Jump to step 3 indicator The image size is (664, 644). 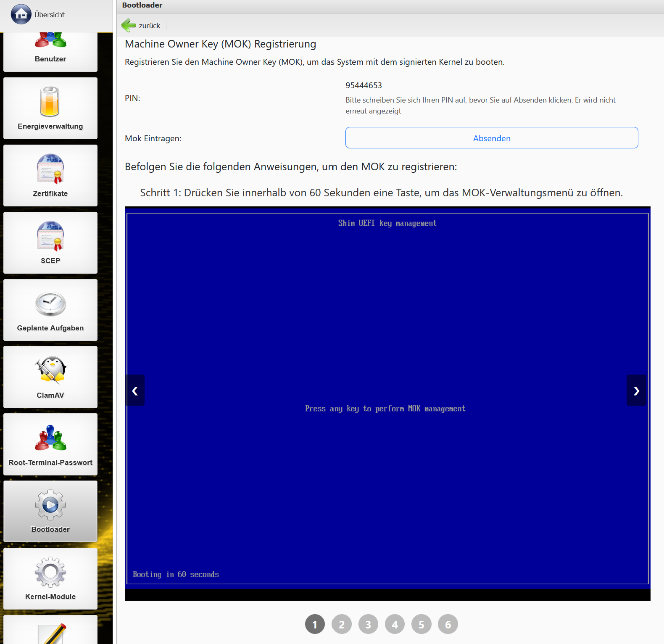coord(368,624)
